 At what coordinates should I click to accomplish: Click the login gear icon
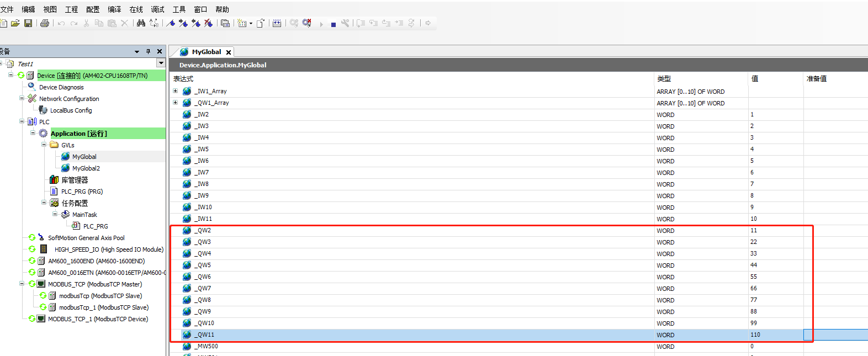point(294,23)
